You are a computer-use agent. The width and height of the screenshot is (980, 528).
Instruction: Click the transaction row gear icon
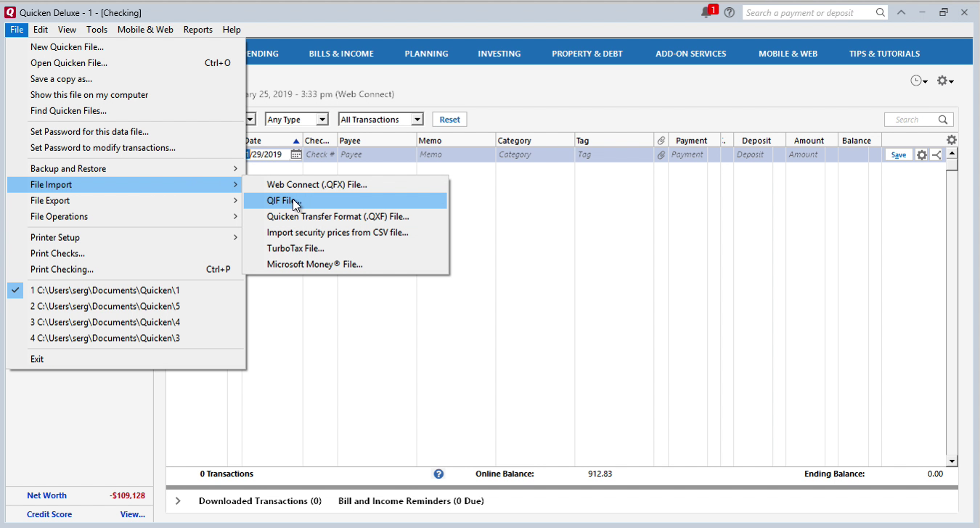[x=922, y=154]
